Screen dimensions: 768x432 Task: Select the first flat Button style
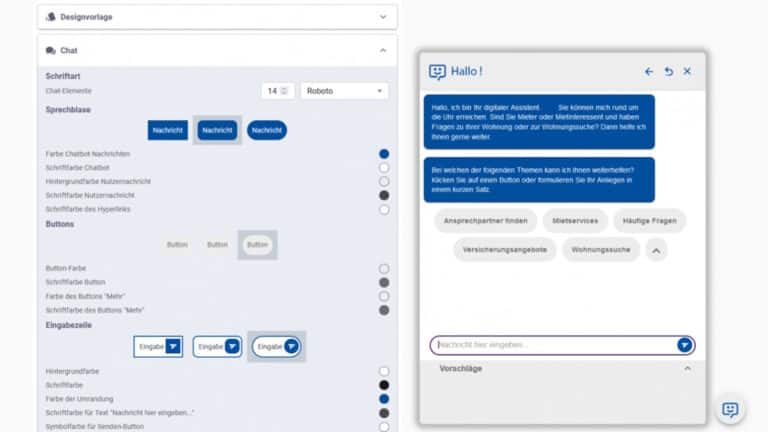[x=177, y=244]
